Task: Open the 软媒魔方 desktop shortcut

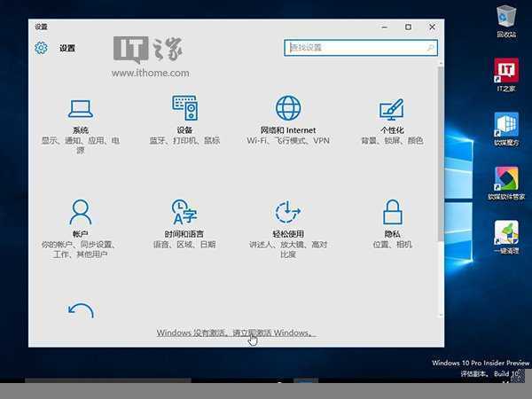Action: 506,129
